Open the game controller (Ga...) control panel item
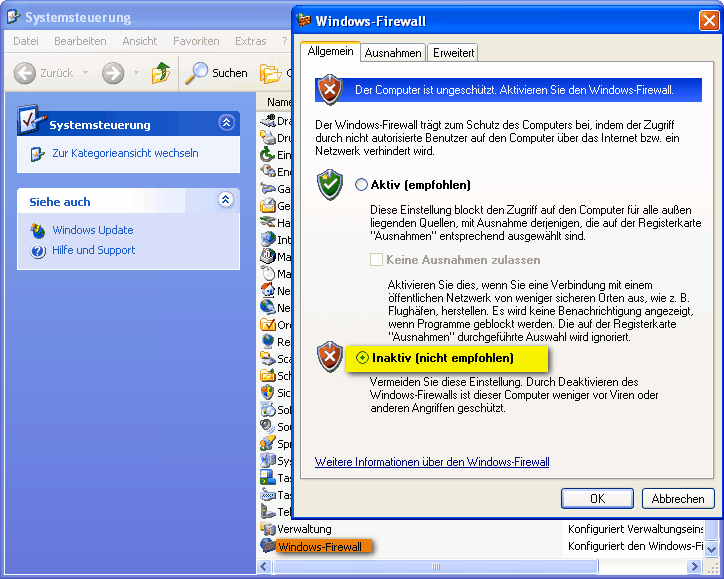The height and width of the screenshot is (579, 724). coord(275,188)
